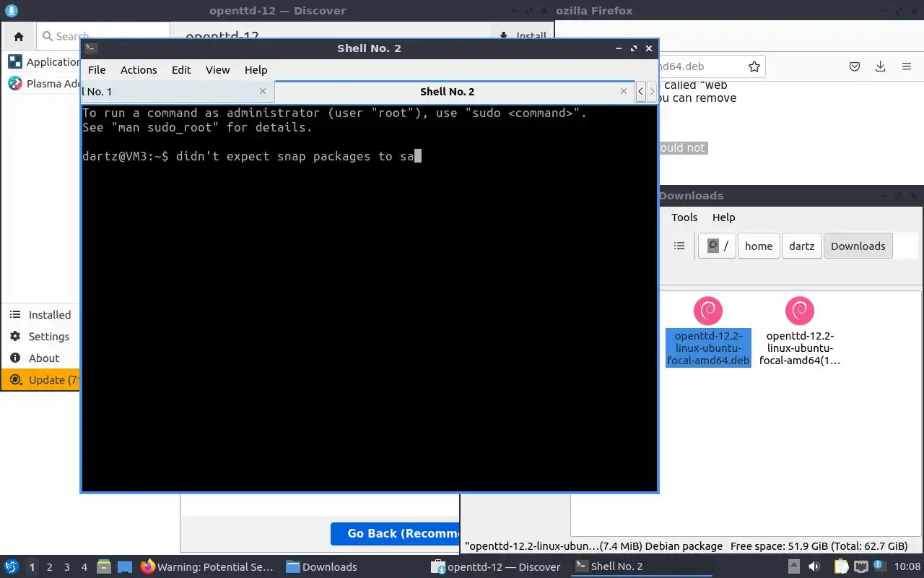Open the removable media eject tray icon
Viewport: 924px width, 578px height.
pyautogui.click(x=793, y=567)
